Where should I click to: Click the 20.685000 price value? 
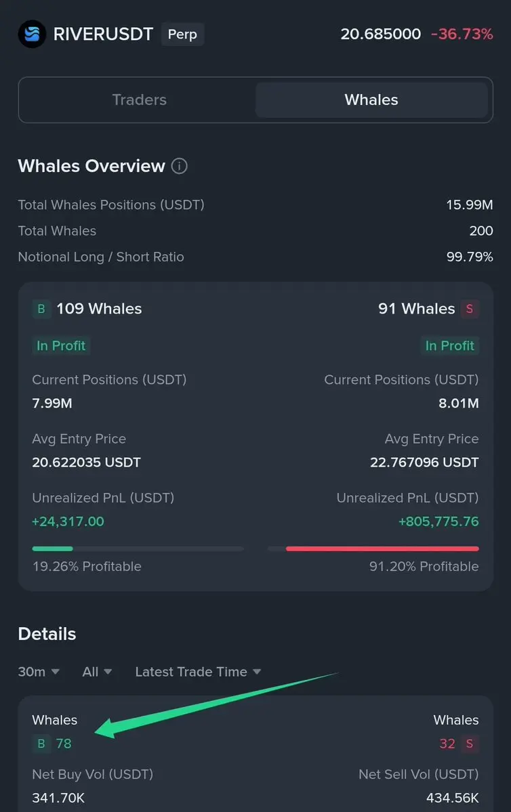click(380, 34)
